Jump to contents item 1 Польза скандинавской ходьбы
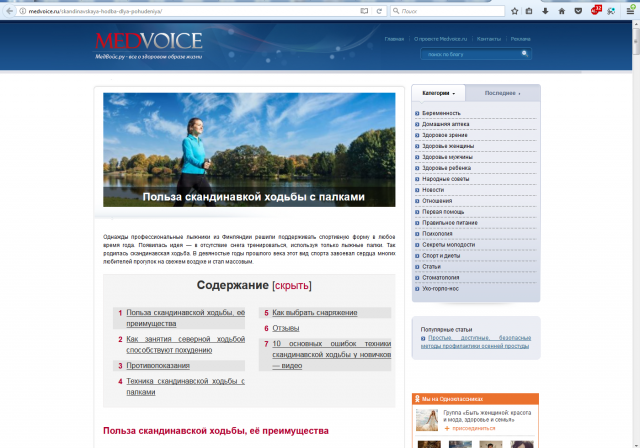Viewport: 640px width, 448px height. [x=185, y=318]
